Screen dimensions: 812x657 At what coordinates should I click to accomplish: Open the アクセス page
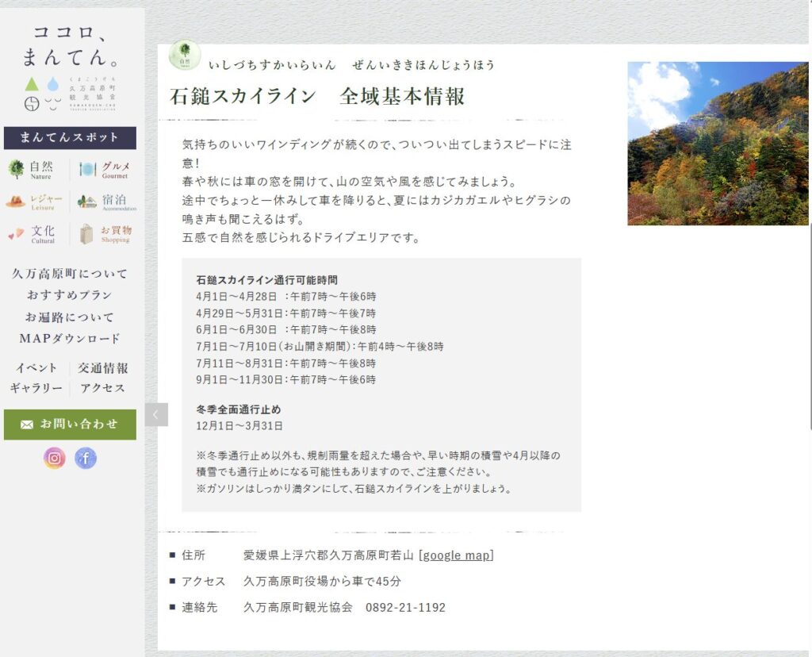click(x=103, y=388)
